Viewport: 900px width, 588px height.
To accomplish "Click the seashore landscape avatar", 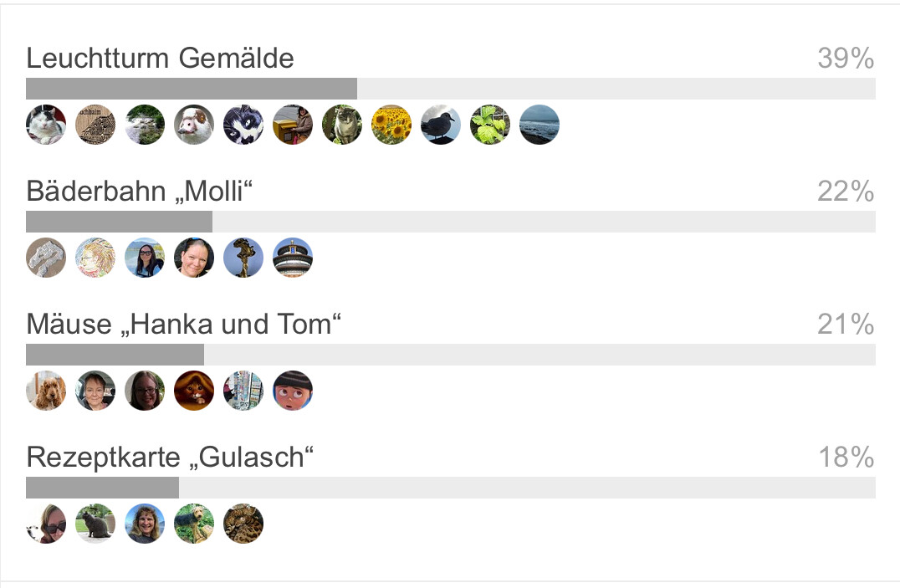I will pyautogui.click(x=539, y=125).
